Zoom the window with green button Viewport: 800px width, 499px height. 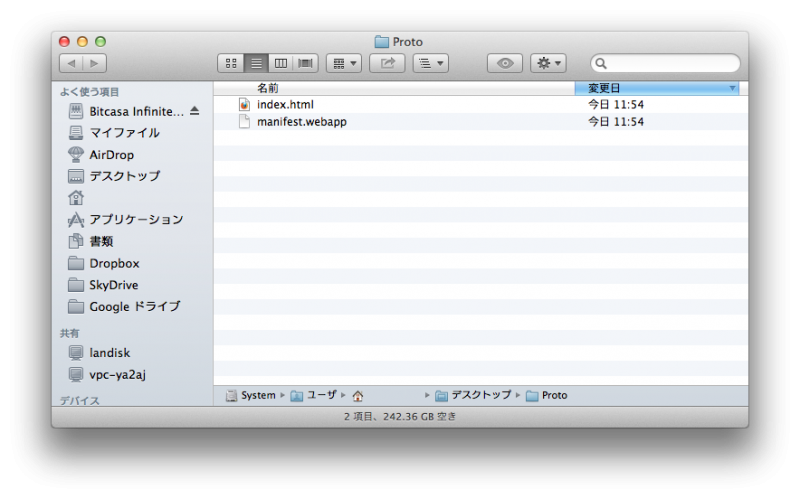(x=101, y=42)
